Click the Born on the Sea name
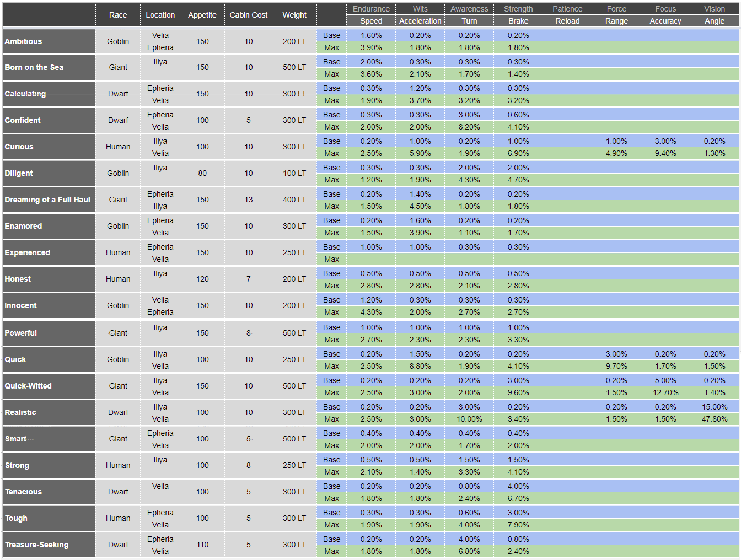The width and height of the screenshot is (741, 560). click(x=34, y=67)
